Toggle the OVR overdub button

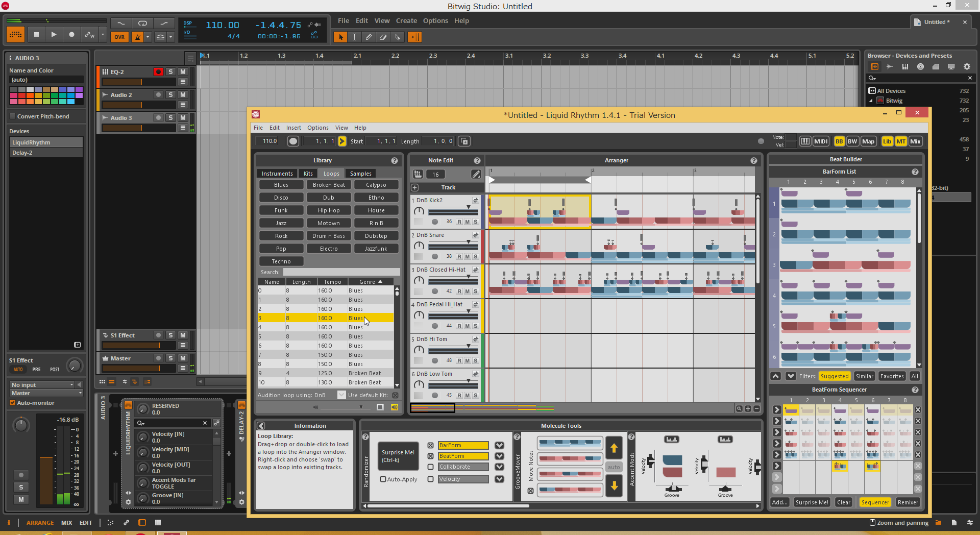click(x=119, y=37)
